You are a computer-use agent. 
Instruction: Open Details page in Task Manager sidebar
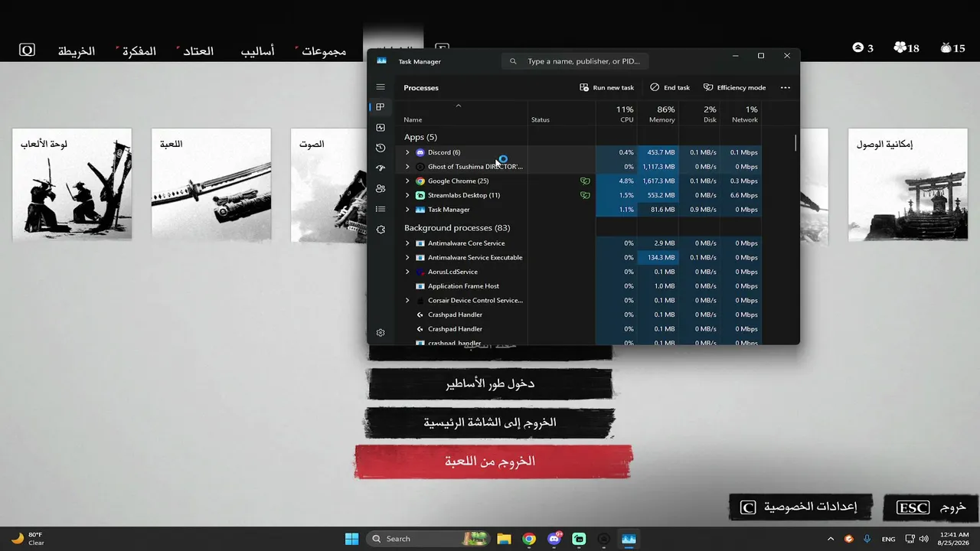(x=381, y=209)
